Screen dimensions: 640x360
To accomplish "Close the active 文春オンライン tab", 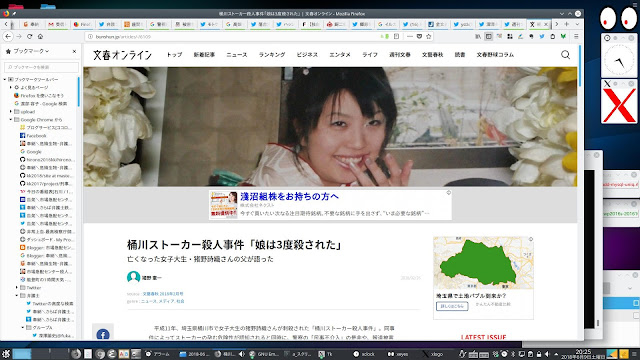I will point(546,24).
